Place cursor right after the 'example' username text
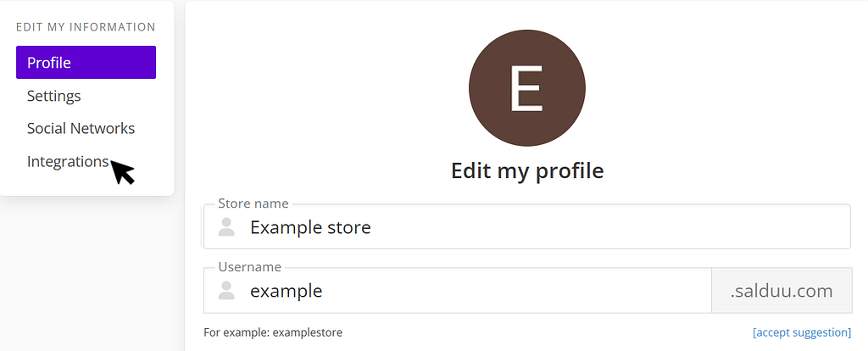 [324, 291]
